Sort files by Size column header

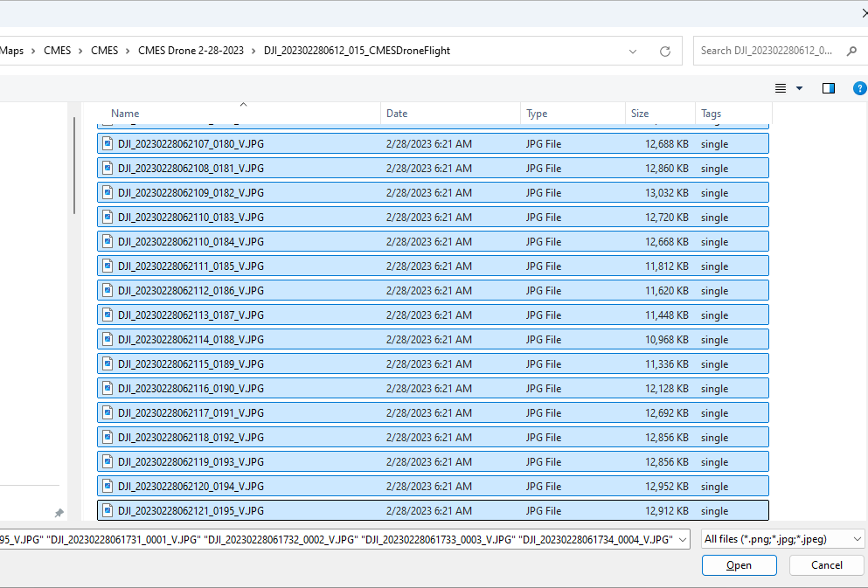(640, 114)
